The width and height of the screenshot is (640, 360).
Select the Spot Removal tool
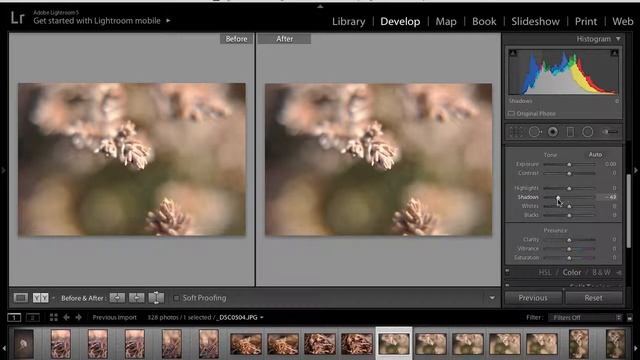tap(535, 132)
